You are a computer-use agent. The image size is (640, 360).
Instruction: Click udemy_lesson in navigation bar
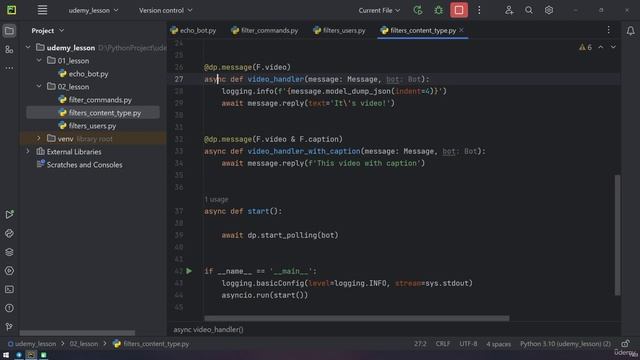point(32,344)
